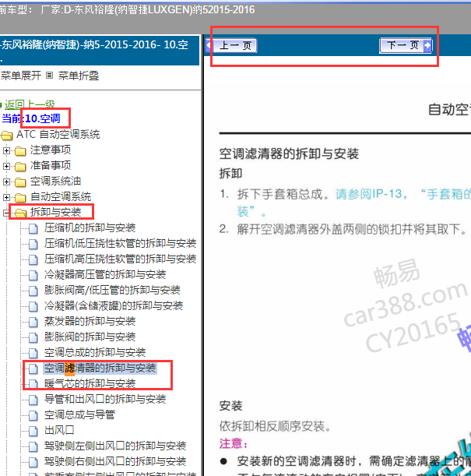
Task: Select 空调系统油 tree label
Action: [x=56, y=181]
